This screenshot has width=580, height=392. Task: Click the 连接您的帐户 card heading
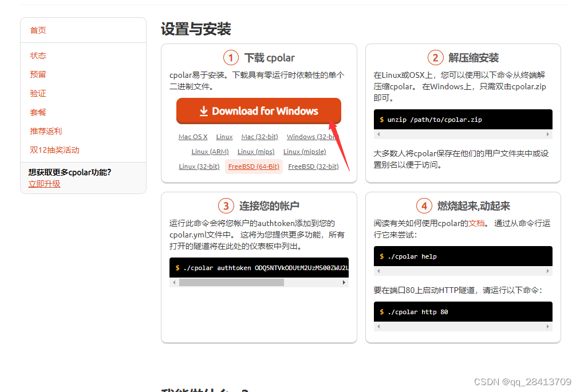pyautogui.click(x=269, y=205)
